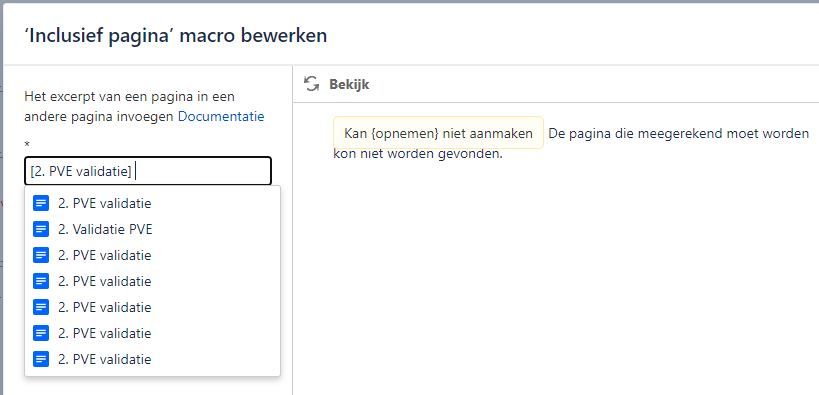Focus the page name input field

coord(148,171)
